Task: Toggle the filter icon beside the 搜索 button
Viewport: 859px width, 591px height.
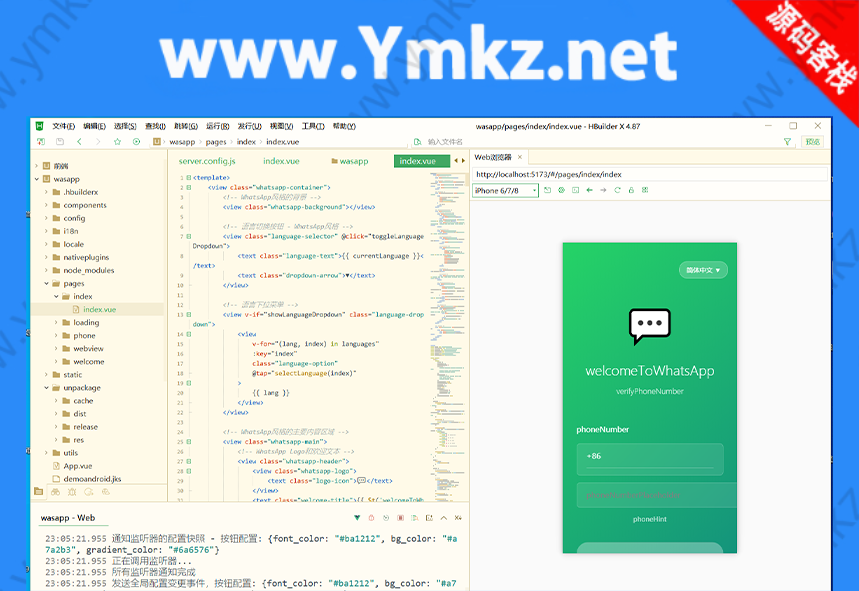Action: [789, 141]
